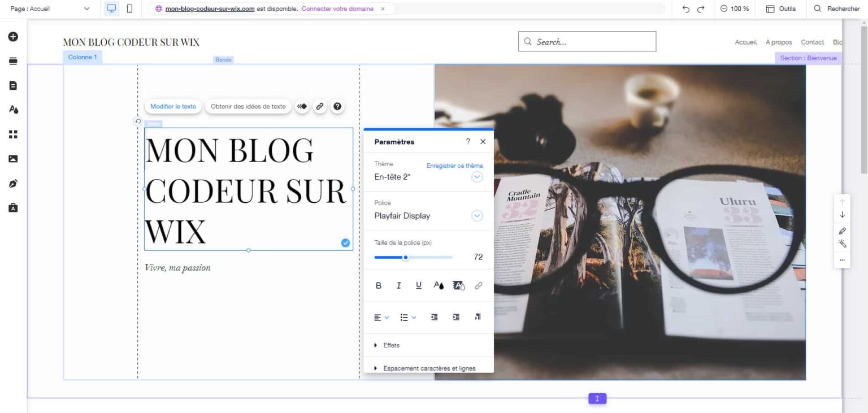The image size is (868, 413).
Task: Click the font size slider handle
Action: tap(405, 258)
